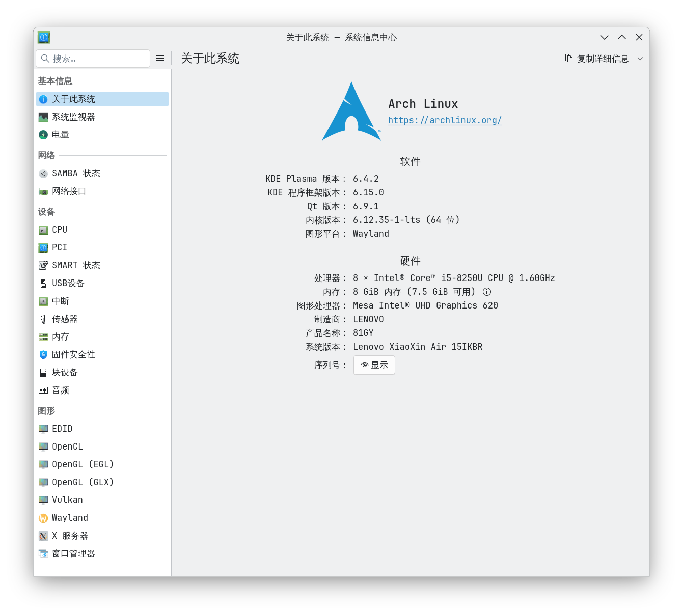Screen dimensions: 683x616
Task: Go to the Vulkan page
Action: coord(67,500)
